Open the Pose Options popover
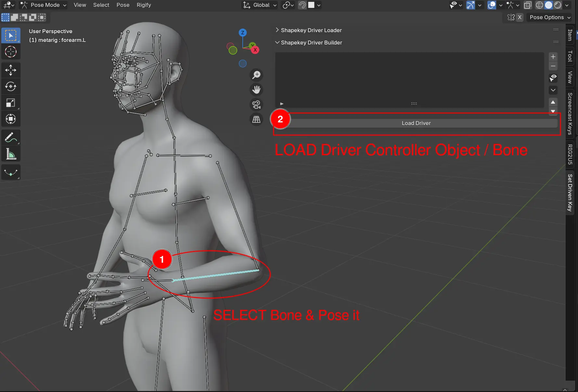The image size is (578, 392). [x=550, y=18]
